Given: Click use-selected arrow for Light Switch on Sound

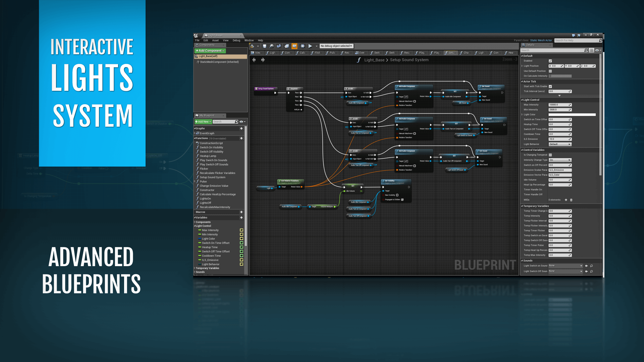Looking at the screenshot, I should point(586,266).
